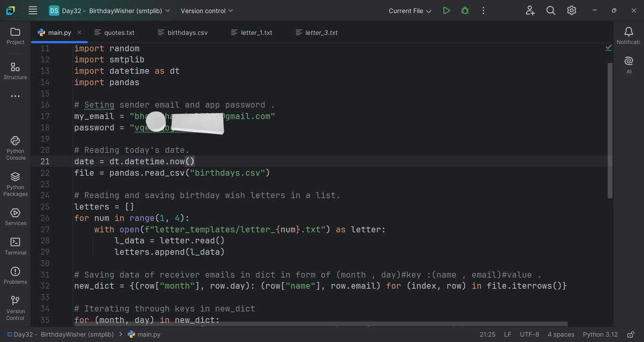The image size is (644, 342).
Task: Open the Version Control tool window
Action: [15, 308]
